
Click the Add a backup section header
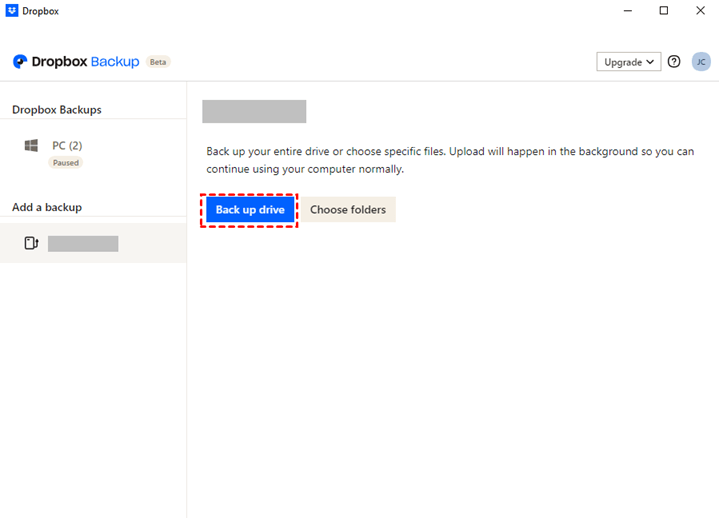point(47,207)
